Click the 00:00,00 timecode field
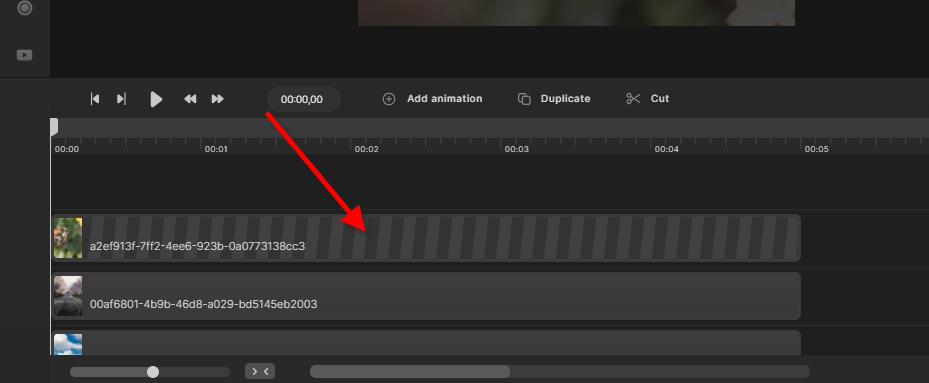This screenshot has width=929, height=383. [x=303, y=99]
